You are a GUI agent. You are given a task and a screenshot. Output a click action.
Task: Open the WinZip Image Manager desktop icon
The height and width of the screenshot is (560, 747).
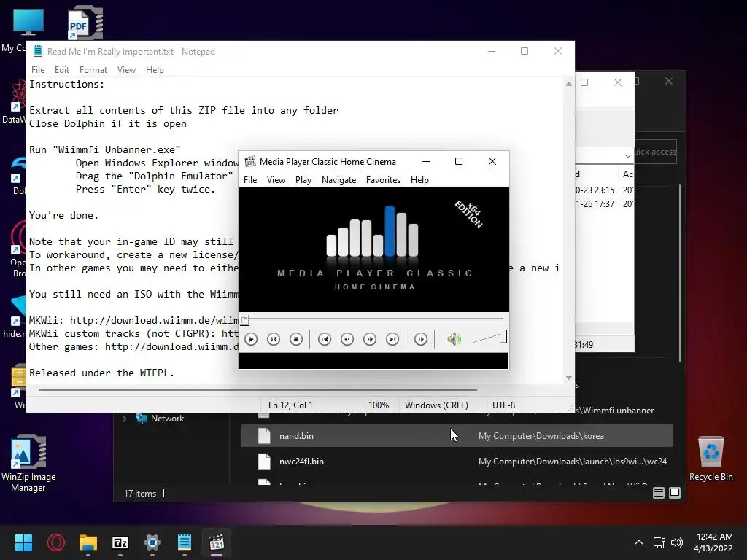pyautogui.click(x=28, y=463)
